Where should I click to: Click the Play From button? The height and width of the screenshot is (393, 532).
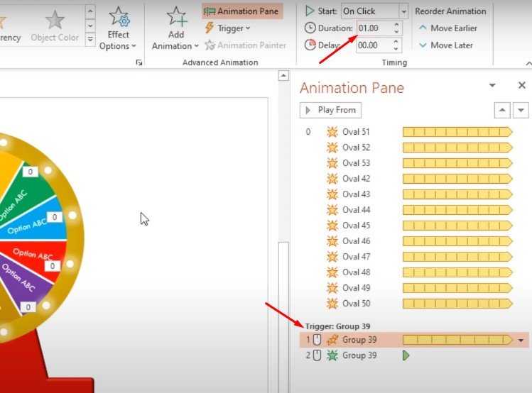[x=330, y=110]
